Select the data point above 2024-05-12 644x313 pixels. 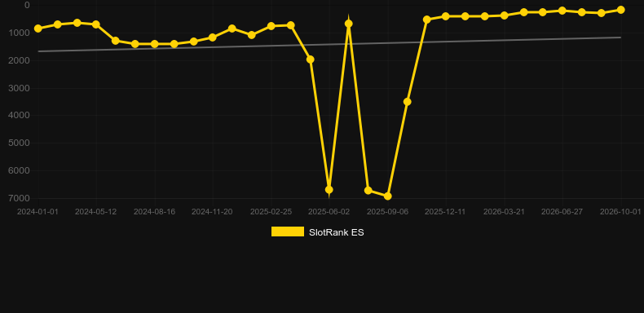[96, 24]
